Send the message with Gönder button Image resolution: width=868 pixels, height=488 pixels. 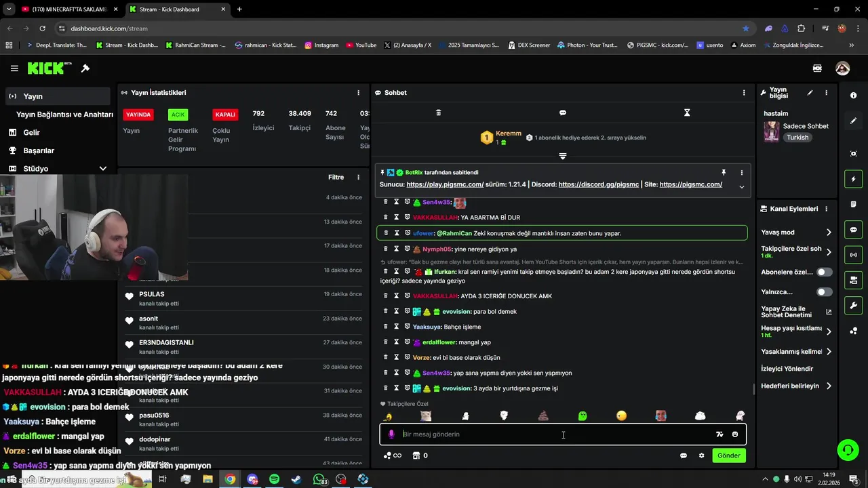[729, 455]
